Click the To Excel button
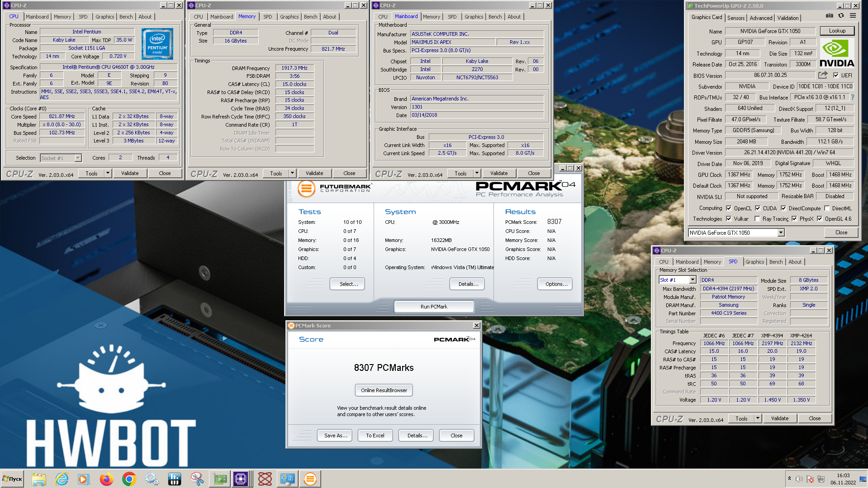 point(375,436)
